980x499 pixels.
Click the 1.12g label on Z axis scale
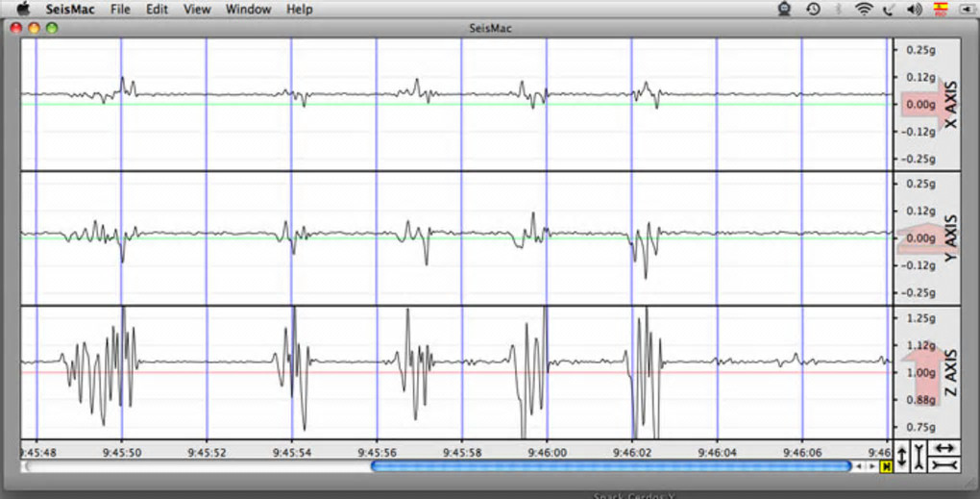point(920,345)
